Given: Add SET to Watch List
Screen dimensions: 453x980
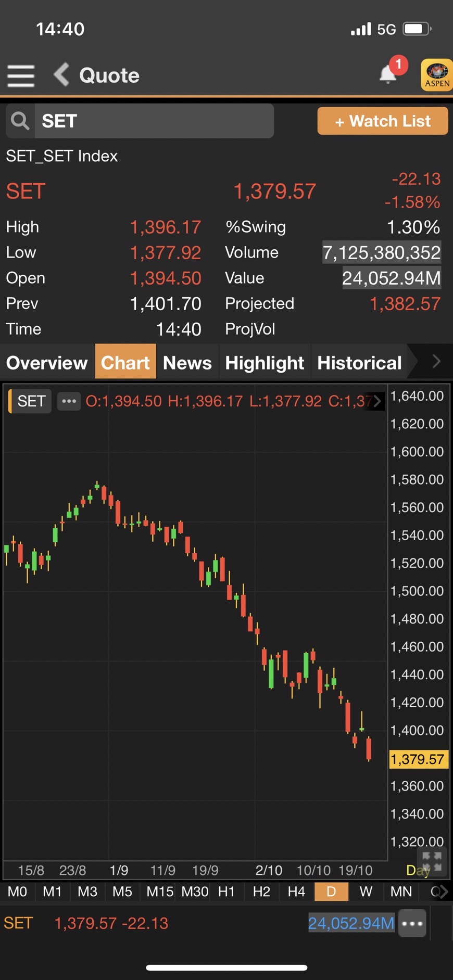Looking at the screenshot, I should point(383,121).
